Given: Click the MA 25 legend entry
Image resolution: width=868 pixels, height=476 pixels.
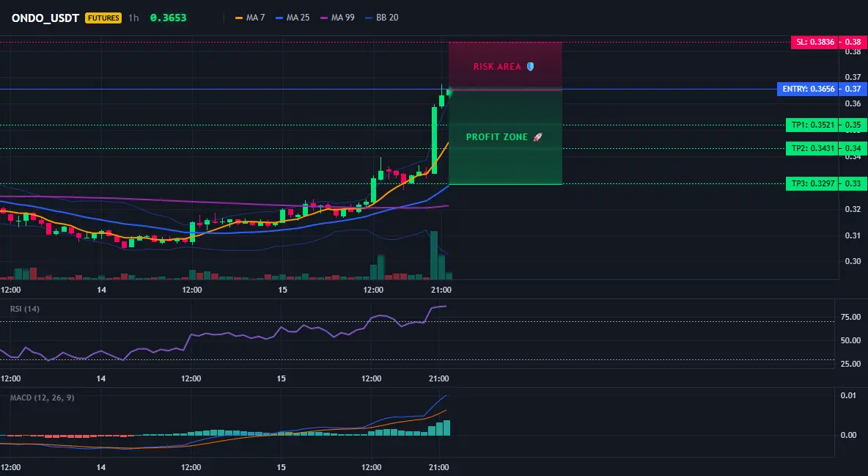Looking at the screenshot, I should click(x=293, y=18).
